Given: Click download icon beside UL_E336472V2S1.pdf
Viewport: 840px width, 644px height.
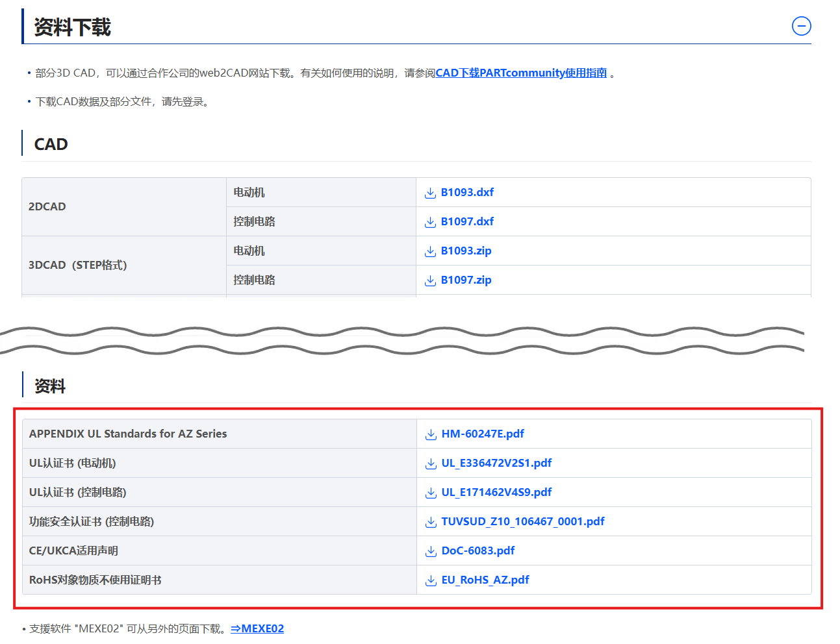Looking at the screenshot, I should pos(431,464).
